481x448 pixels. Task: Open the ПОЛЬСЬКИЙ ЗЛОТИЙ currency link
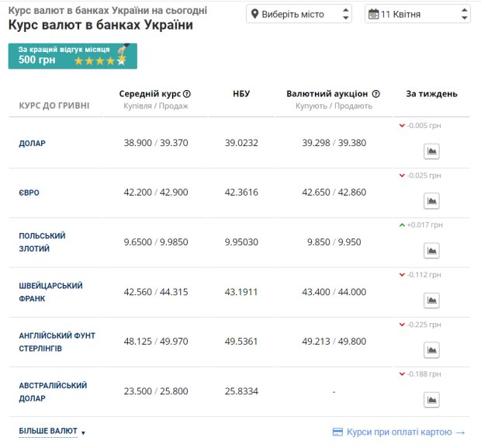click(x=42, y=242)
